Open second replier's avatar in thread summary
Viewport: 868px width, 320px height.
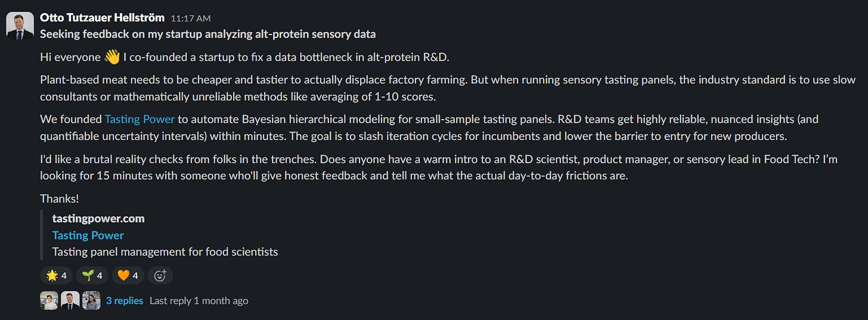click(x=70, y=300)
